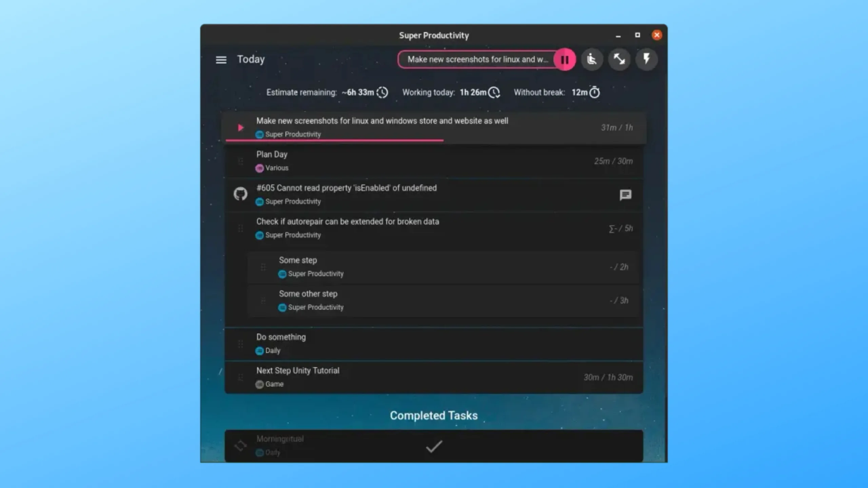This screenshot has height=488, width=868.
Task: Select the Morningritual completed task title
Action: pos(280,439)
